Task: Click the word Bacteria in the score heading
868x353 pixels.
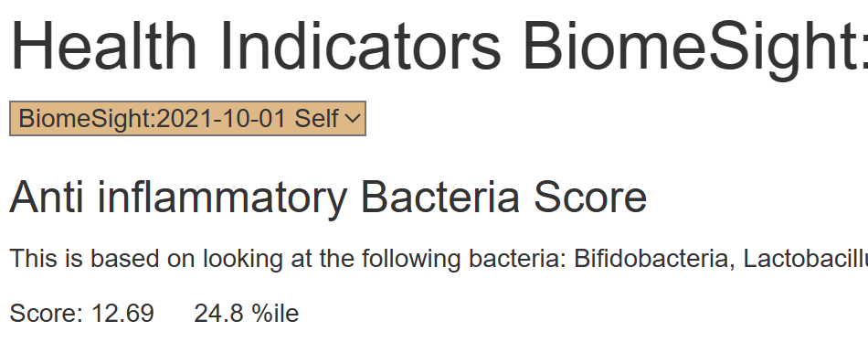Action: 440,198
